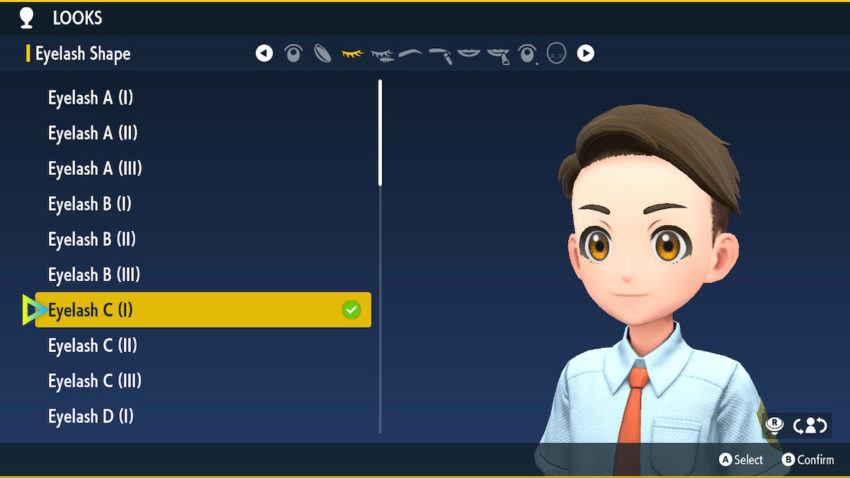Open the lipstick lip color category icon
The image size is (850, 478).
click(498, 55)
